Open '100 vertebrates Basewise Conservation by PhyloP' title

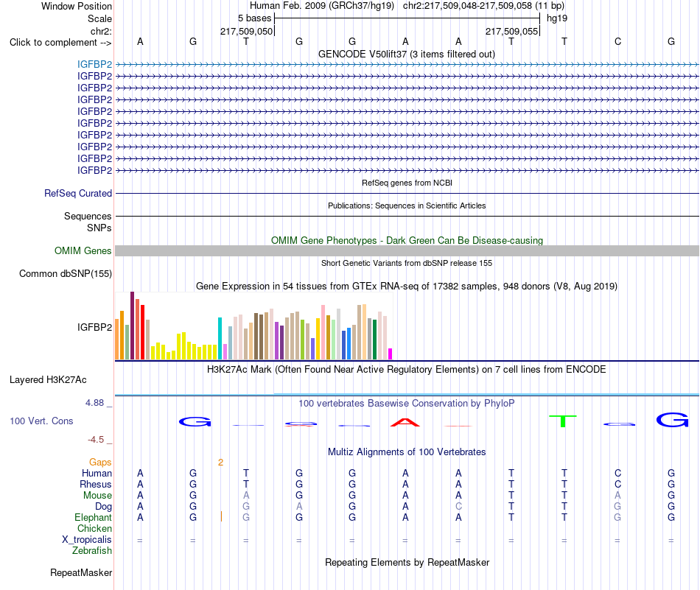click(x=406, y=404)
